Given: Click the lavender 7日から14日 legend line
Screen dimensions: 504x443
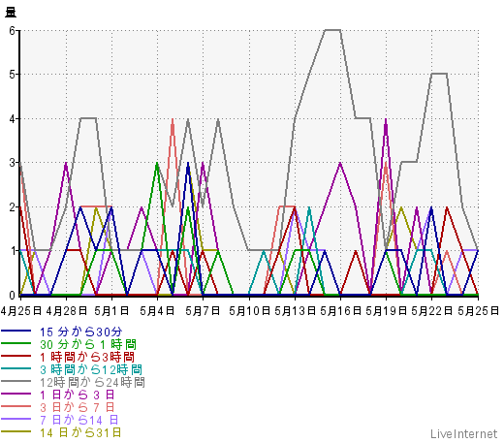Looking at the screenshot, I should (x=16, y=419).
